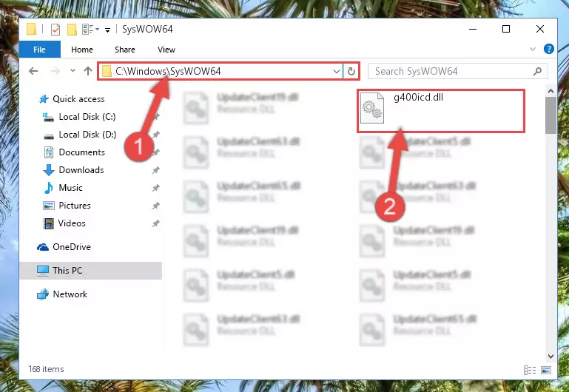Click the Music note icon
Image resolution: width=569 pixels, height=392 pixels.
coord(49,188)
